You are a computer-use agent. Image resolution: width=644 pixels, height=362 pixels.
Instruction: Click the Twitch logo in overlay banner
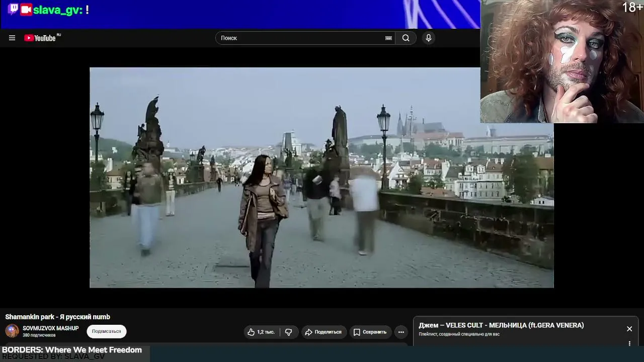pos(13,9)
